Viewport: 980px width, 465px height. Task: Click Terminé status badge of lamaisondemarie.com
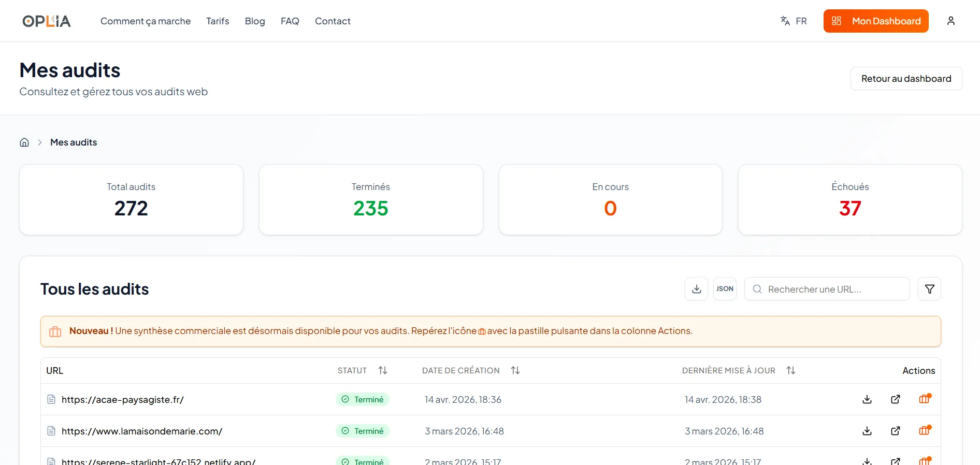pyautogui.click(x=363, y=431)
